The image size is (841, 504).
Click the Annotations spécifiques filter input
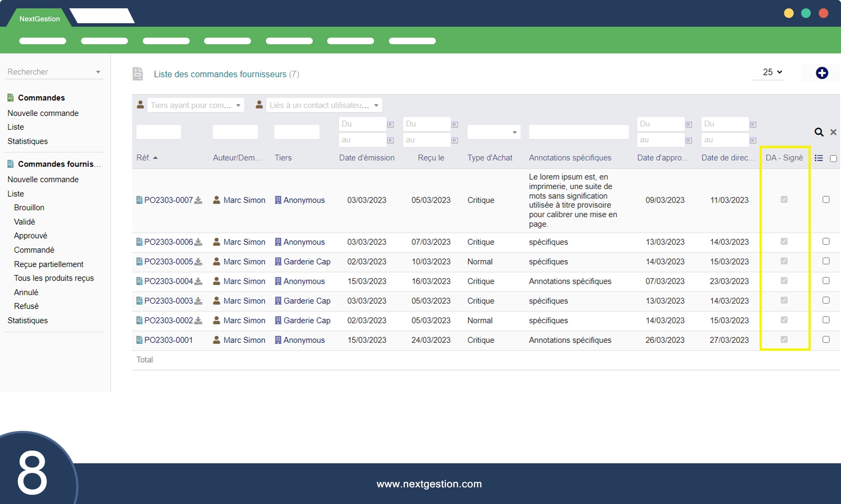coord(578,132)
